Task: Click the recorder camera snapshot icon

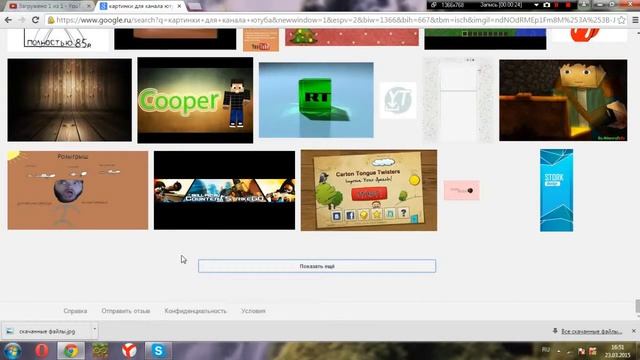Action: [x=547, y=5]
